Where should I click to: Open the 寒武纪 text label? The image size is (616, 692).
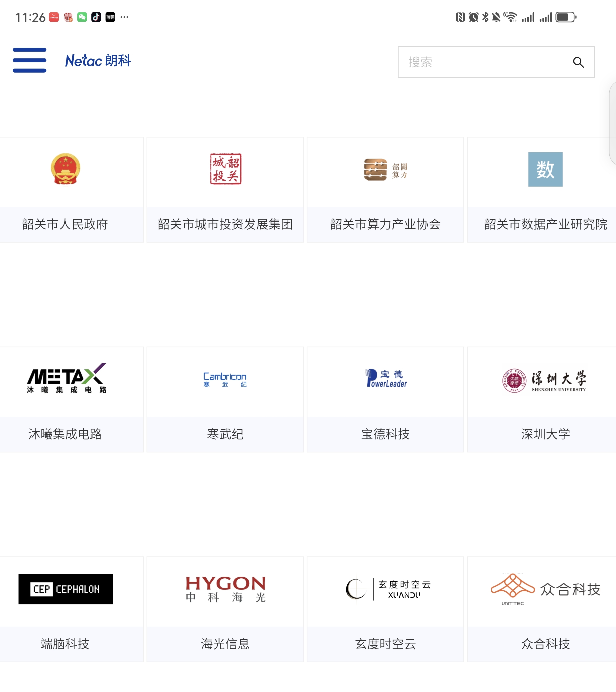point(225,434)
